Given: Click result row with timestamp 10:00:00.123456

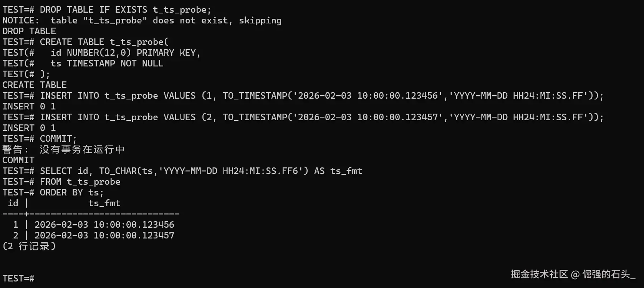Looking at the screenshot, I should (104, 225).
